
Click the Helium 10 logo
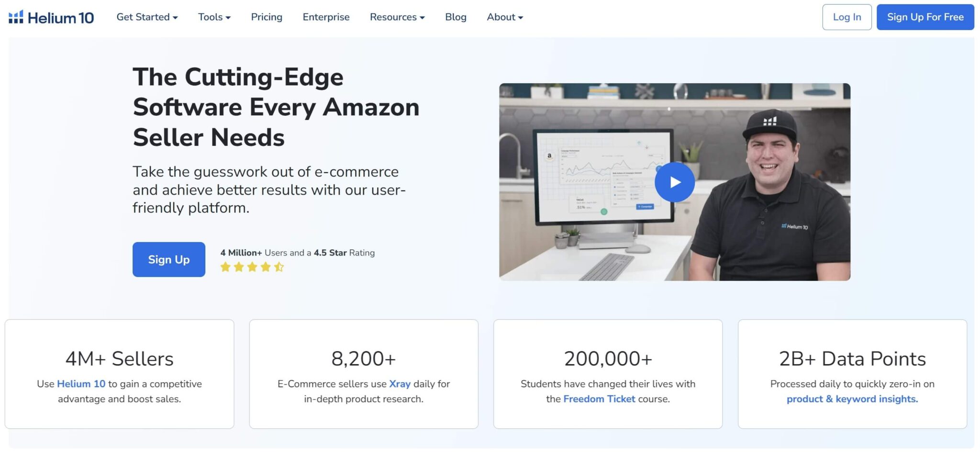point(51,17)
